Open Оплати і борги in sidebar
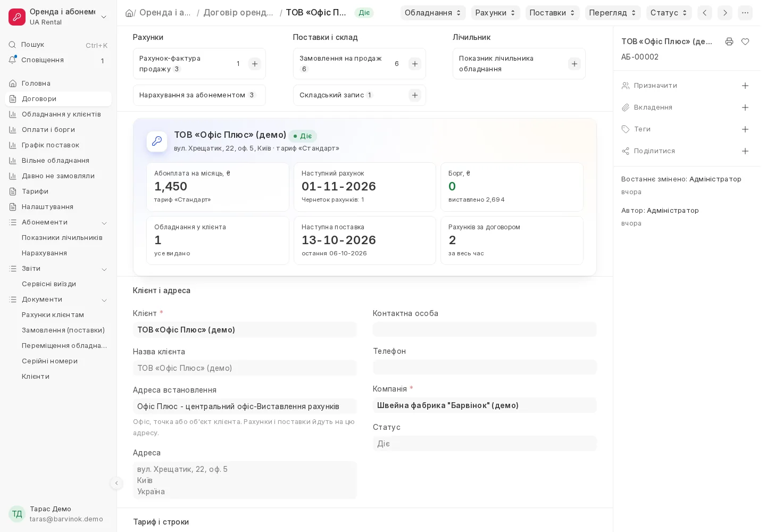Screen dimensions: 766x532 pos(59,130)
